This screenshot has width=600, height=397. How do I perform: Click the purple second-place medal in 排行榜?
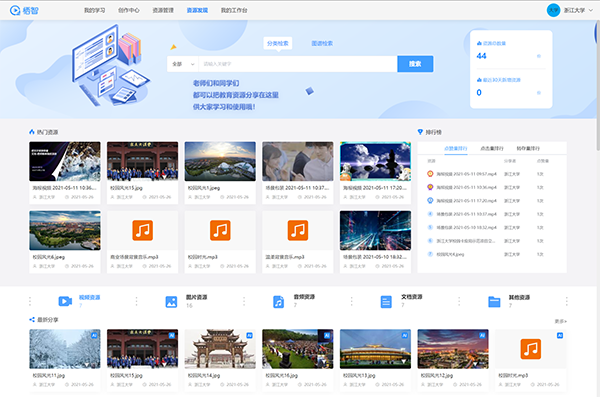430,187
